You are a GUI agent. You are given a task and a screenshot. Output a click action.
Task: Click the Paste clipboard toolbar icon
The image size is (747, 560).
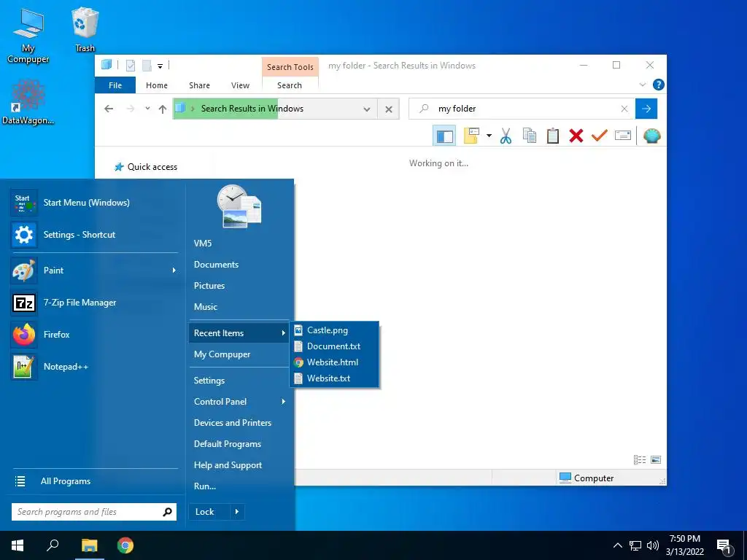553,136
